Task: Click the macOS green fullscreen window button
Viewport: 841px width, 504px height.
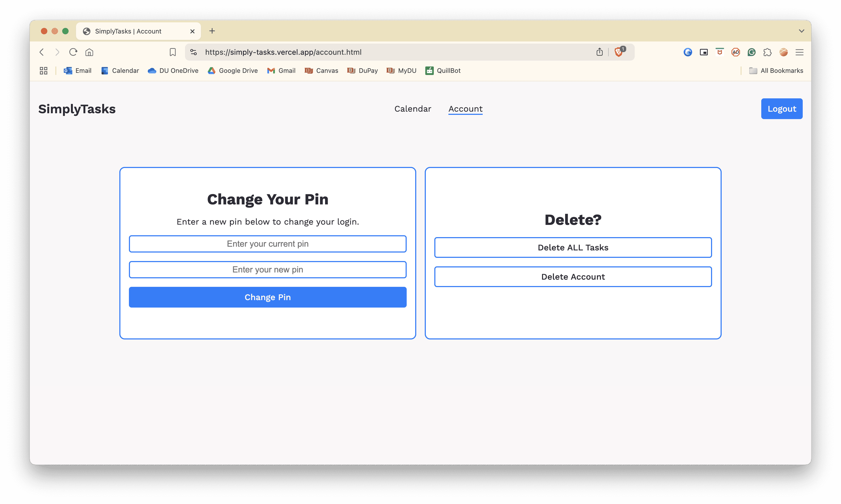Action: pos(66,31)
